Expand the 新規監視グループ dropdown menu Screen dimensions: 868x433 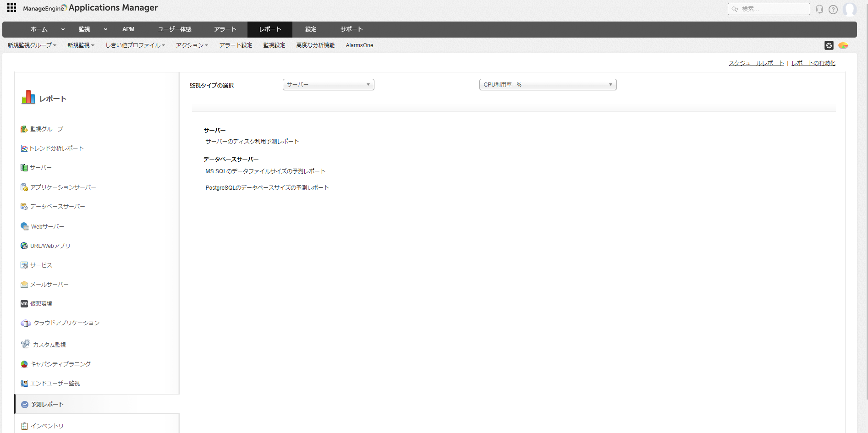(32, 45)
